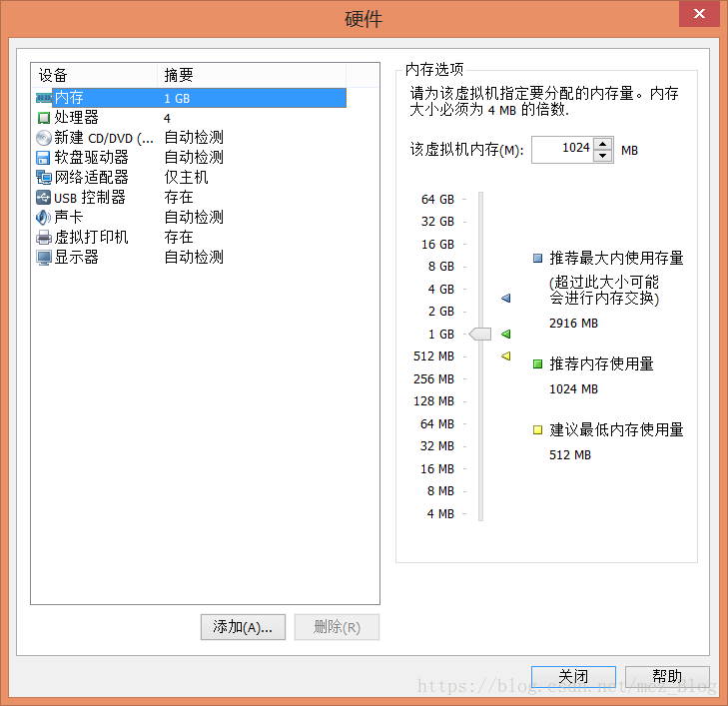Select the 显示器 device row

191,258
